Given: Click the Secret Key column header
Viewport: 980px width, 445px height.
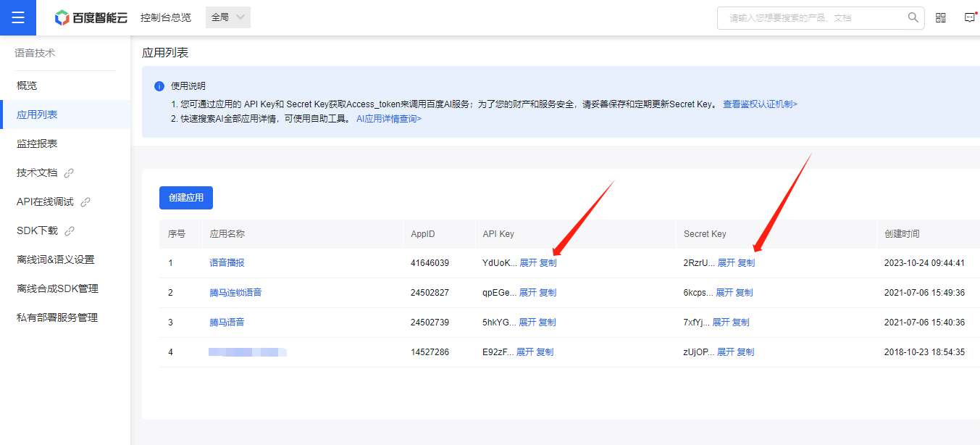Looking at the screenshot, I should pyautogui.click(x=705, y=234).
